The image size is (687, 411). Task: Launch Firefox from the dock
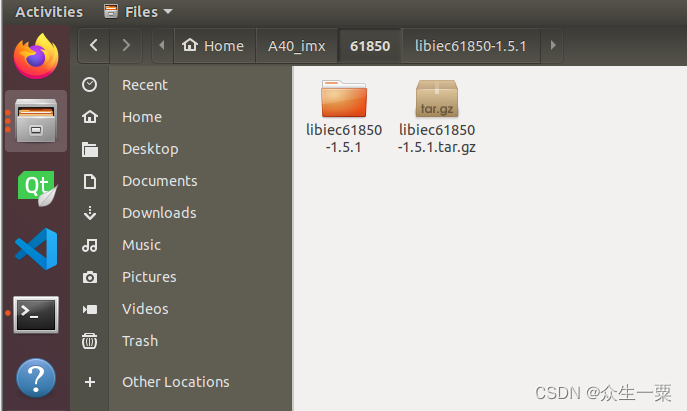pyautogui.click(x=36, y=56)
